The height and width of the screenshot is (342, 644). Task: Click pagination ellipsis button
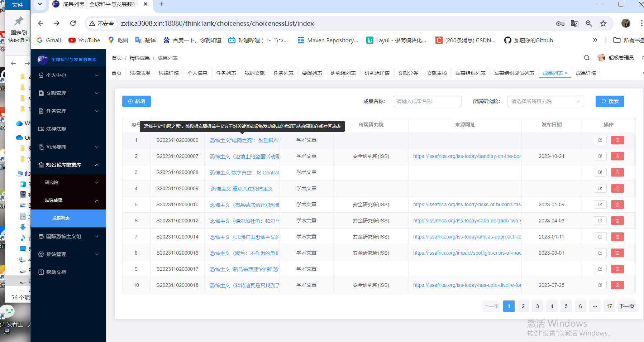595,306
